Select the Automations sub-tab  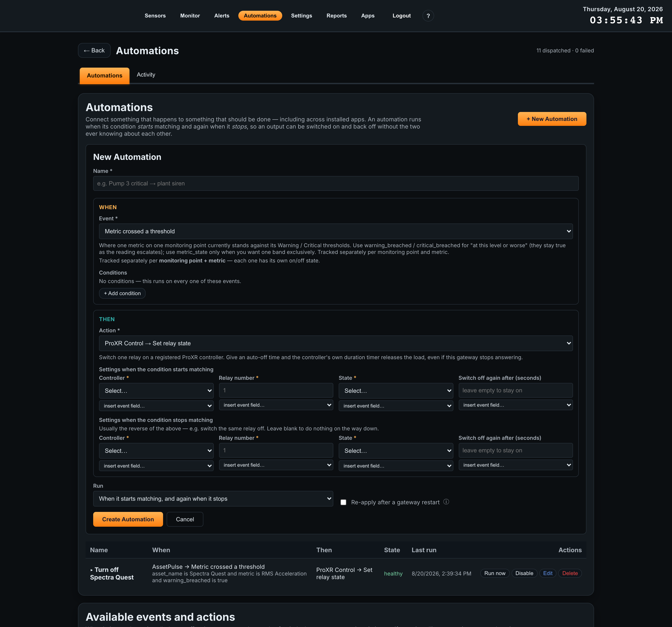tap(104, 75)
